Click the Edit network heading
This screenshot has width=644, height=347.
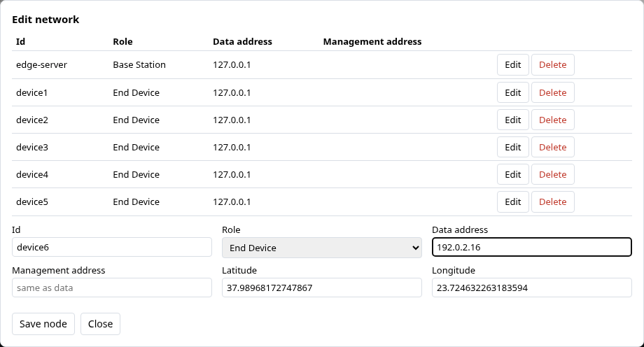pos(45,20)
